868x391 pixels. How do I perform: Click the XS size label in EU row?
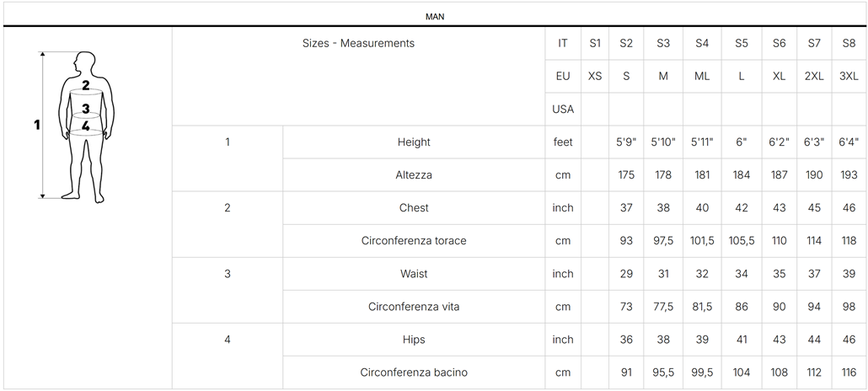(x=595, y=76)
